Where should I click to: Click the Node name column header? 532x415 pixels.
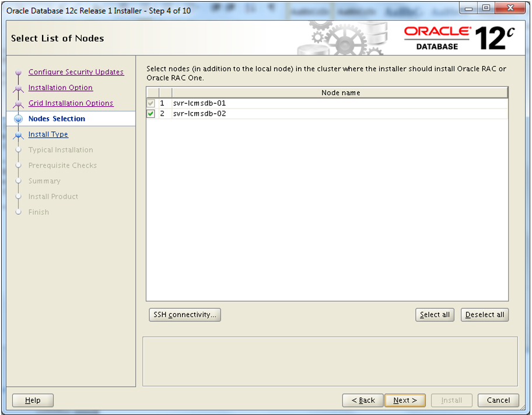point(340,93)
